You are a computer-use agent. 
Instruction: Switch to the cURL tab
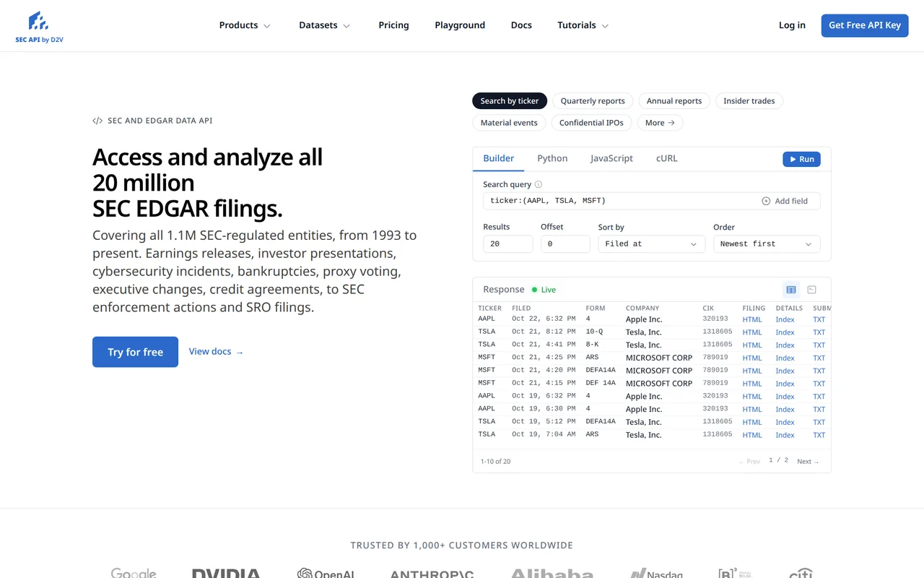pos(667,159)
